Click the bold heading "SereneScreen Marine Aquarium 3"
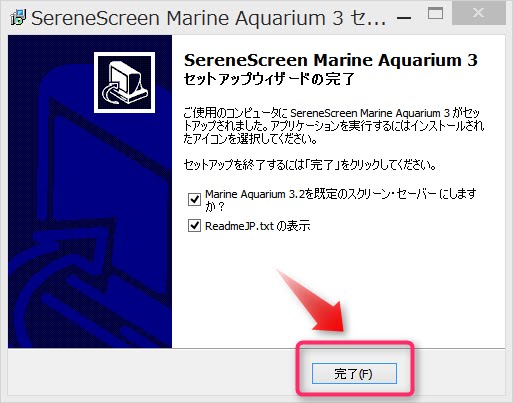 (331, 60)
